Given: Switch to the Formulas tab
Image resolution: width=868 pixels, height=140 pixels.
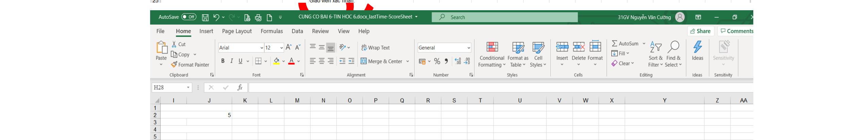Looking at the screenshot, I should [x=272, y=31].
